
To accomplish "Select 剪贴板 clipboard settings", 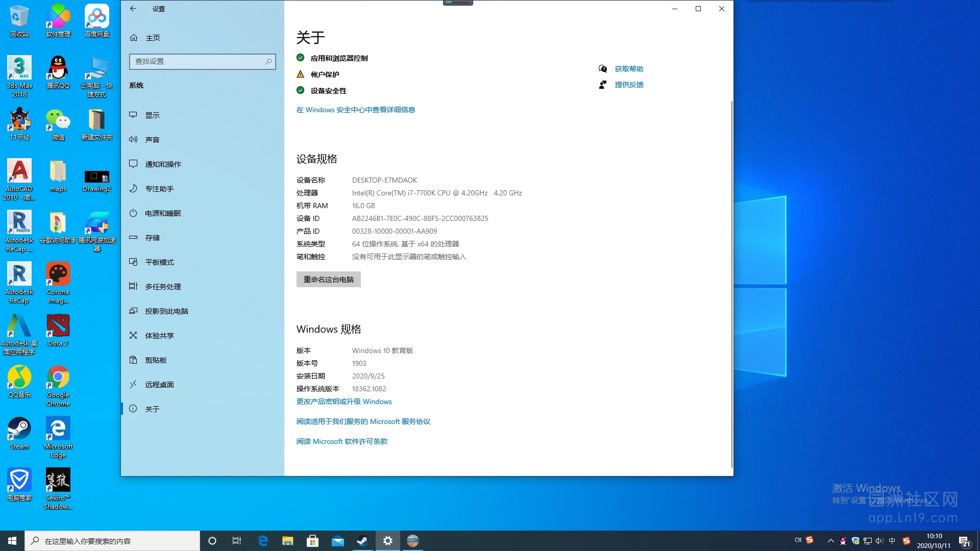I will tap(156, 360).
